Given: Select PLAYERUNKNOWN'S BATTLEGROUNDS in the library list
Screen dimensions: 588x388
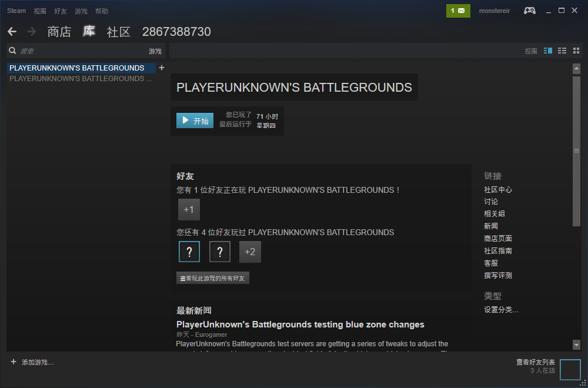Looking at the screenshot, I should click(81, 68).
